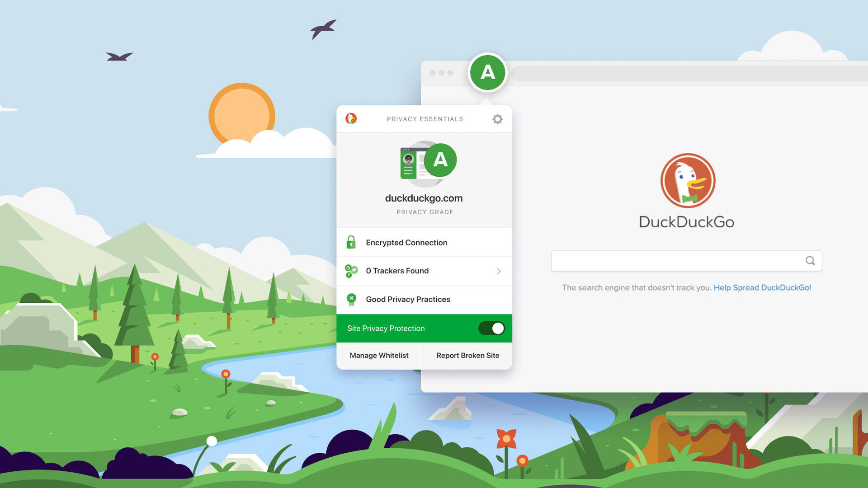Click the Manage Whitelist button
This screenshot has width=868, height=488.
point(379,355)
